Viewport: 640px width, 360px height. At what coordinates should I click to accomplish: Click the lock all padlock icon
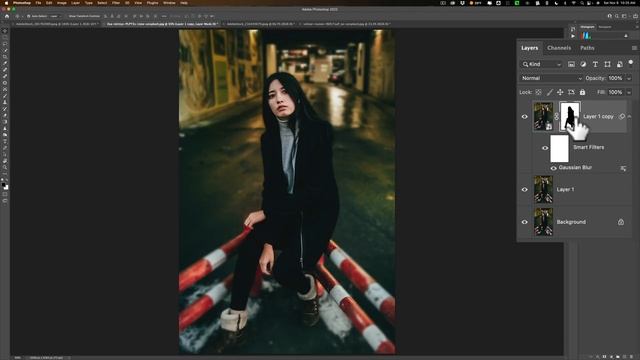pyautogui.click(x=582, y=92)
